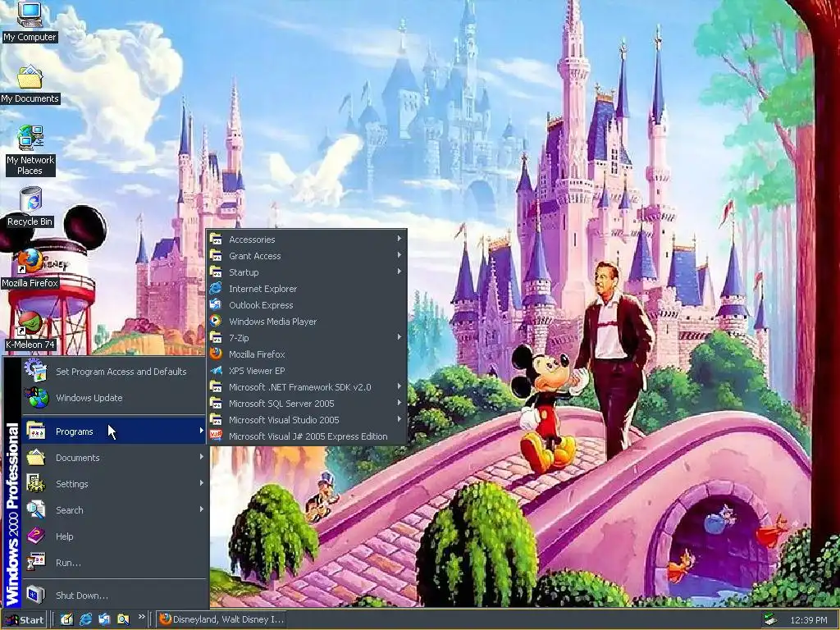This screenshot has height=630, width=840.
Task: Click the Windows Media Player icon in Programs
Action: pyautogui.click(x=216, y=321)
